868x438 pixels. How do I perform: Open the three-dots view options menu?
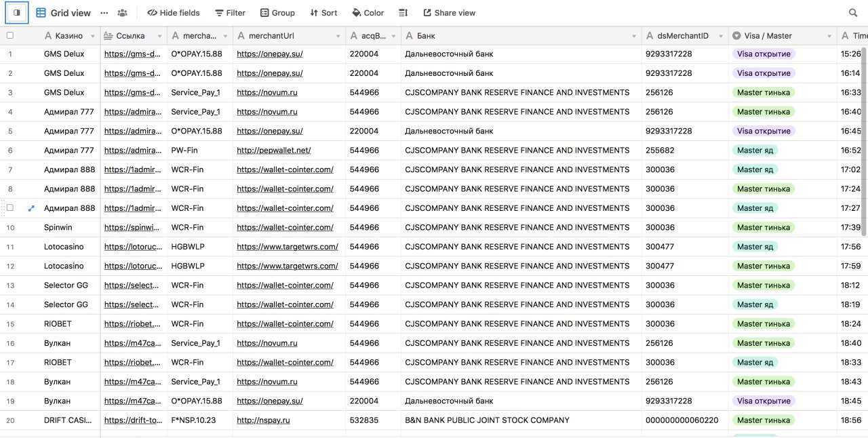pos(104,13)
